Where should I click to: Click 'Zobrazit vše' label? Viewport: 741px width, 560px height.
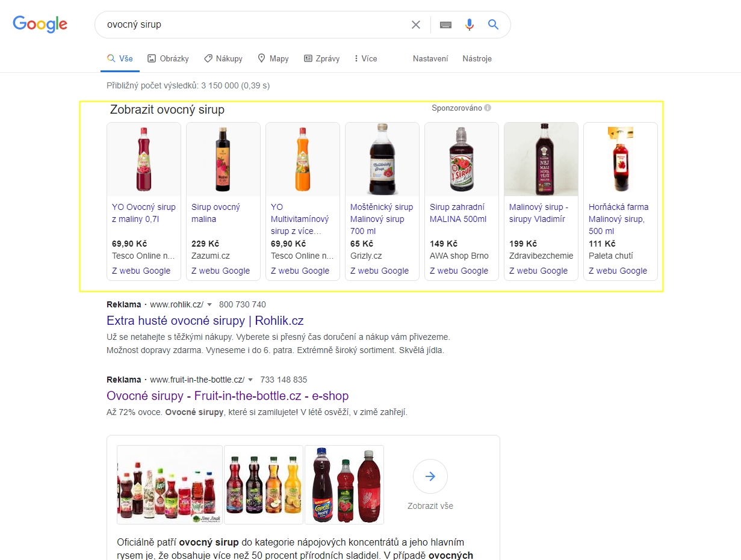tap(430, 506)
